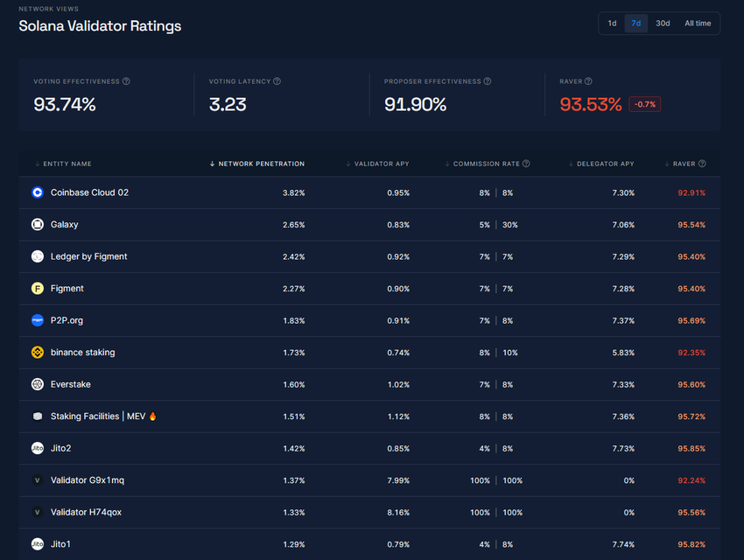The image size is (744, 560).
Task: Click Validator H74qox validator APY 8.16%
Action: coord(398,513)
